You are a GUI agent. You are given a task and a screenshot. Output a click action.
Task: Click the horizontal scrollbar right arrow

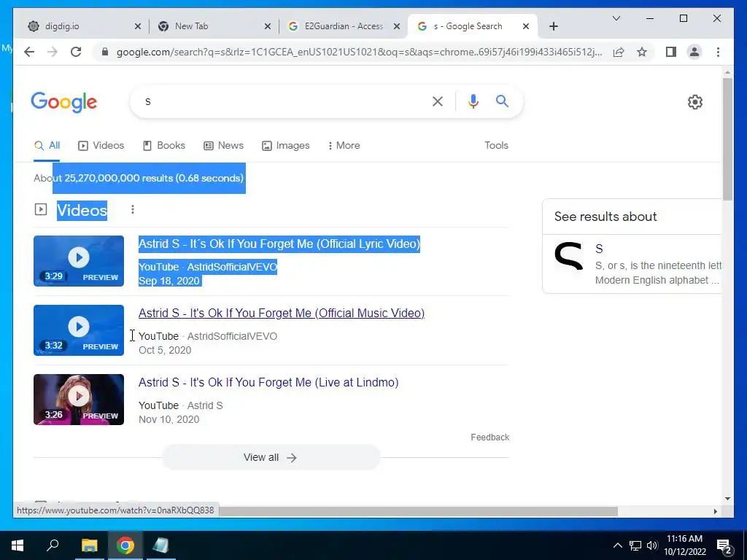click(x=715, y=511)
